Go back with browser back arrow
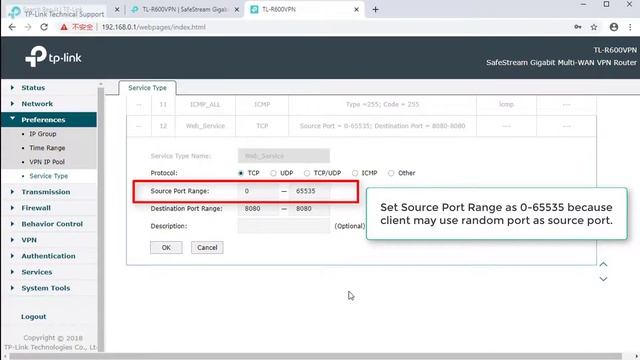The width and height of the screenshot is (640, 360). coord(12,27)
